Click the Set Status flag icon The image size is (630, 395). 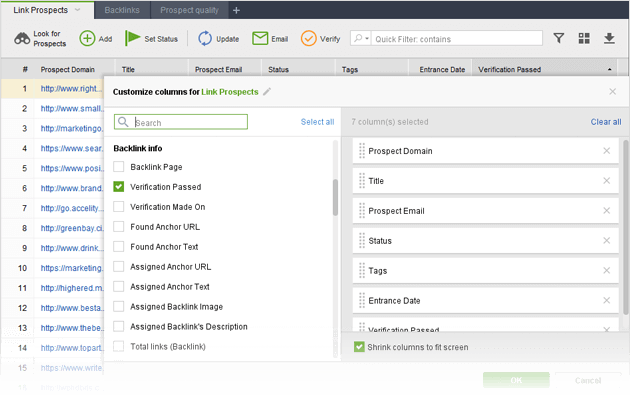click(x=132, y=38)
